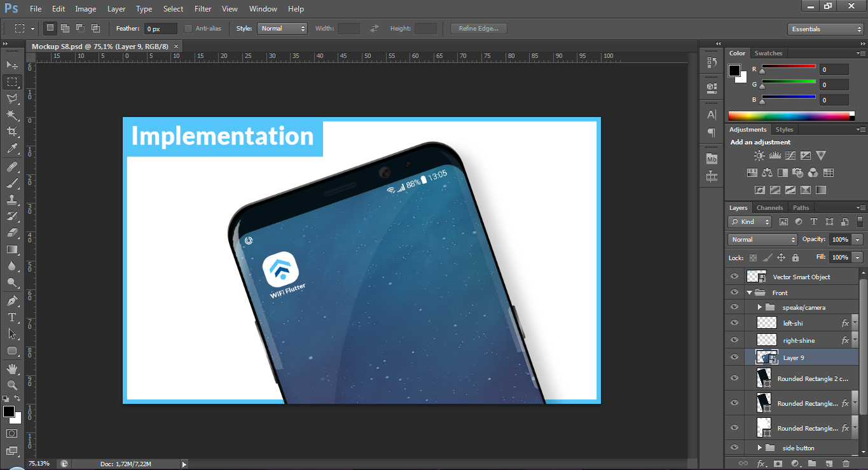868x470 pixels.
Task: Select the Zoom tool
Action: click(12, 385)
